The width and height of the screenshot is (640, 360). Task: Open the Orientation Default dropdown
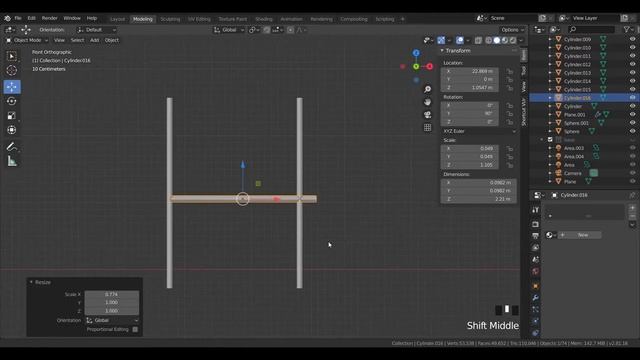tap(97, 30)
